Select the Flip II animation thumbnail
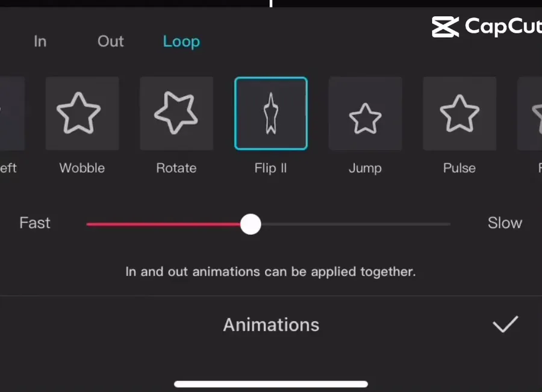The height and width of the screenshot is (392, 542). pyautogui.click(x=271, y=113)
